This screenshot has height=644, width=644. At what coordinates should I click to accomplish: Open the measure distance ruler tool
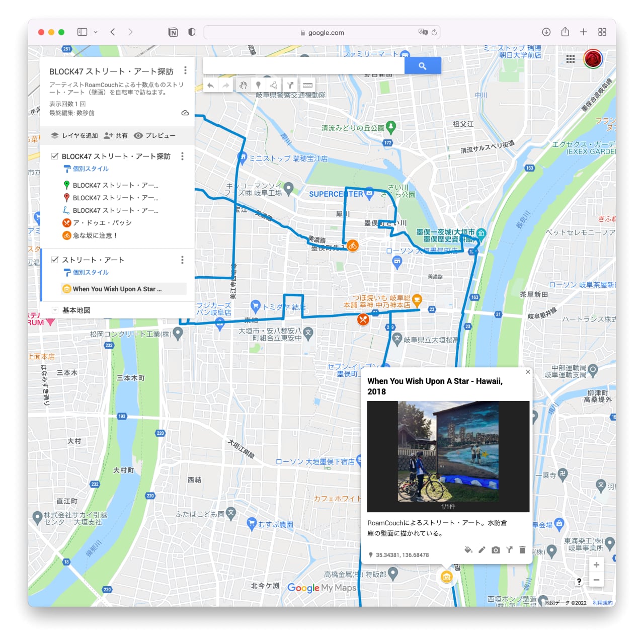click(x=307, y=85)
